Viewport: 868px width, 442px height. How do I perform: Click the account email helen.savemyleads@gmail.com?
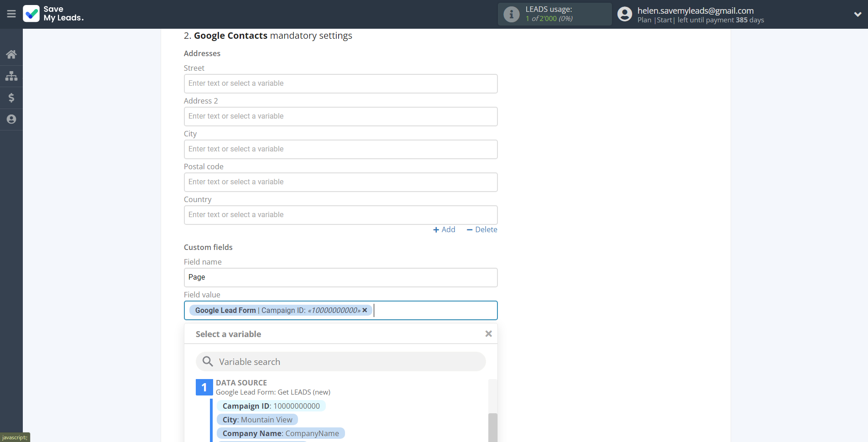click(x=695, y=10)
